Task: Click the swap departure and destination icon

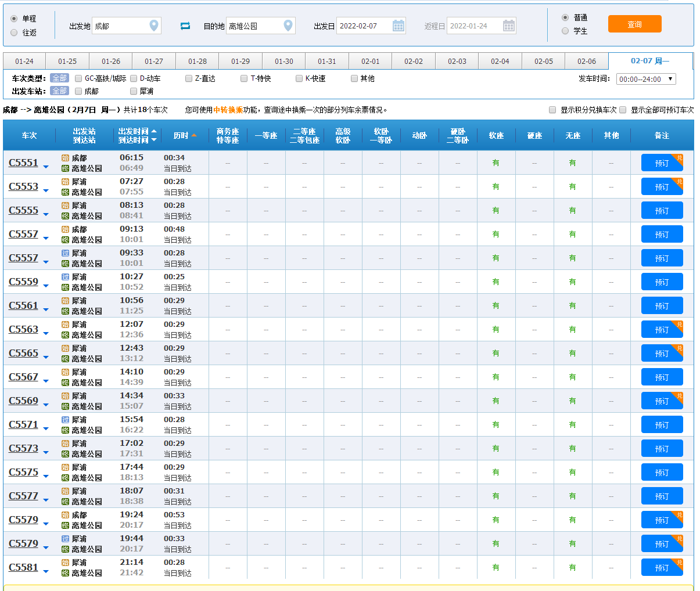Action: (x=185, y=26)
